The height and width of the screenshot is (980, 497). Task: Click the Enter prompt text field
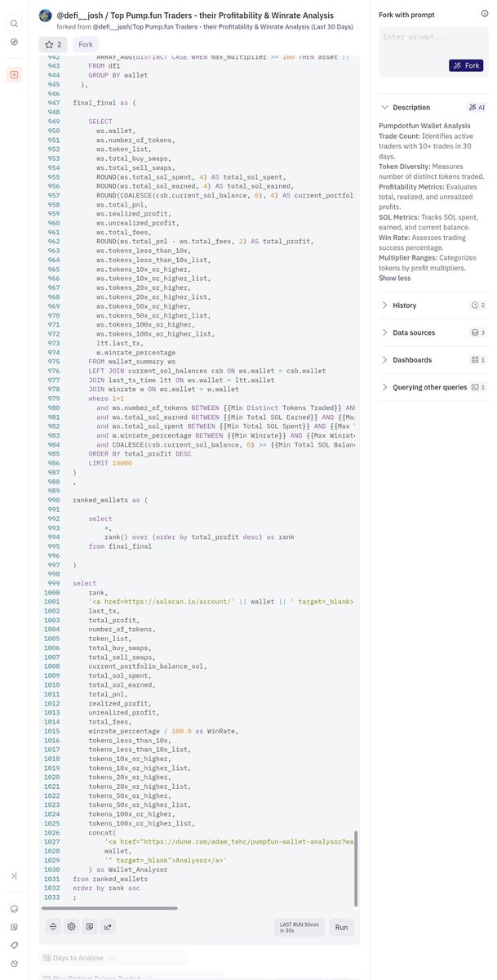tap(435, 38)
